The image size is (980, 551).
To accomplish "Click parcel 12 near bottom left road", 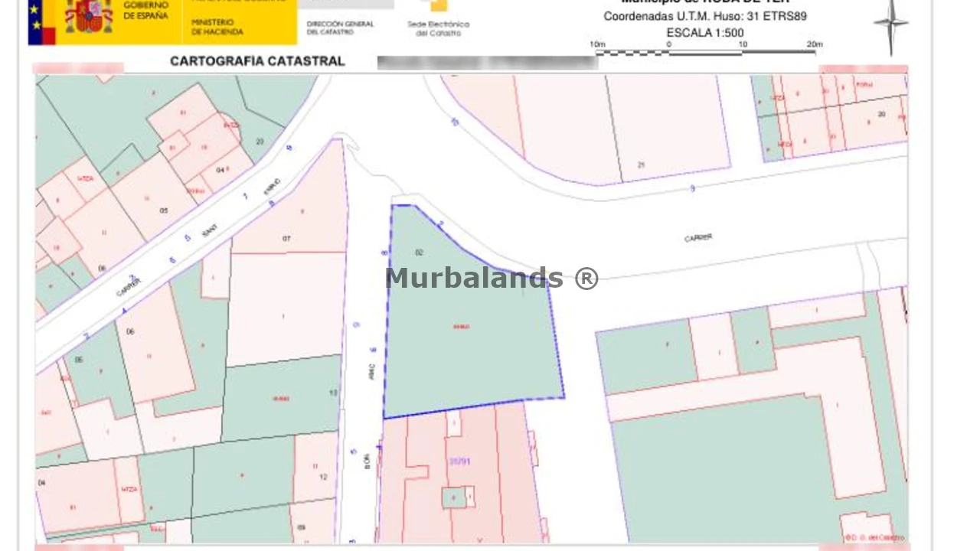I will [x=323, y=477].
